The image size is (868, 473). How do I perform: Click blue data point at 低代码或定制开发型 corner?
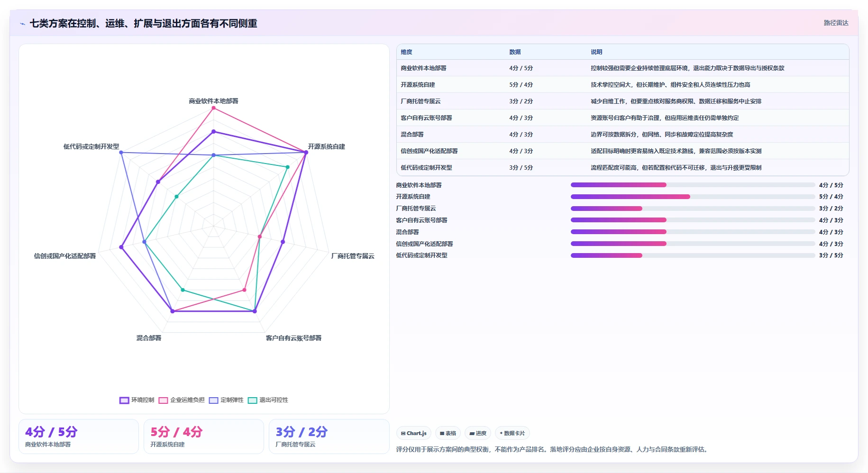pyautogui.click(x=121, y=153)
